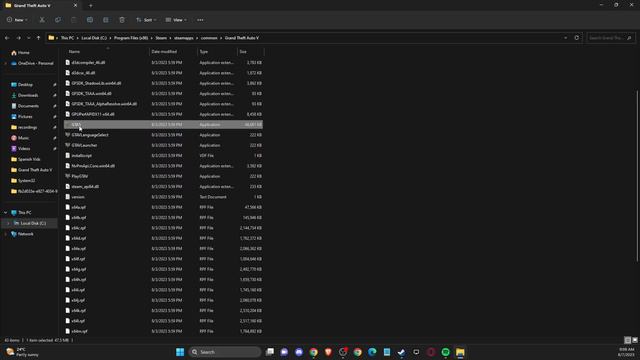
Task: Open Spotify from the taskbar
Action: tap(445, 352)
